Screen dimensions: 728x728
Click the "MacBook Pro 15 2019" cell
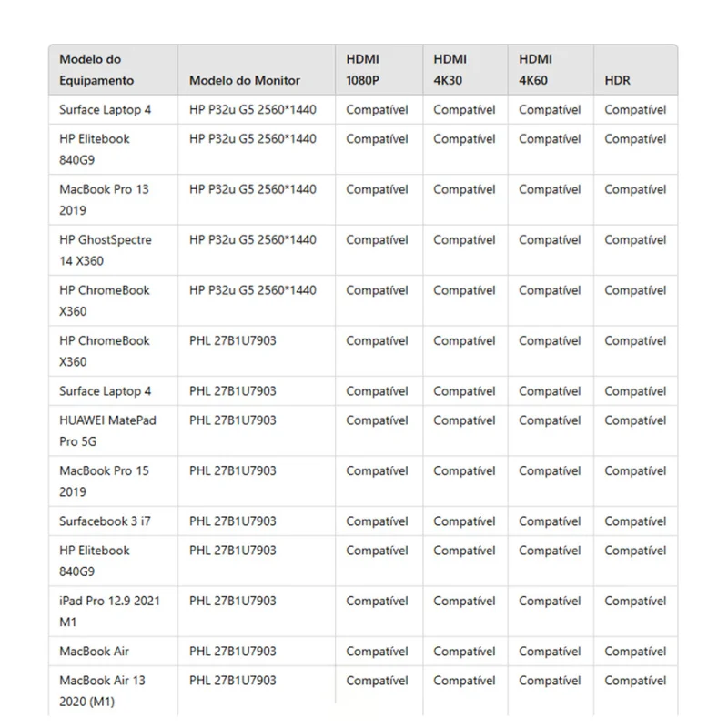point(113,481)
